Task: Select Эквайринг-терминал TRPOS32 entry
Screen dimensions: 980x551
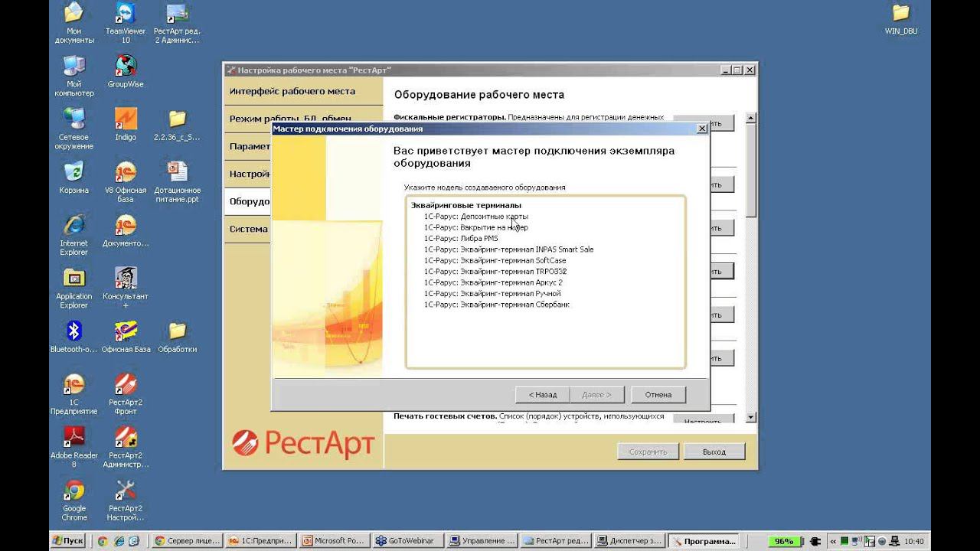Action: tap(495, 272)
